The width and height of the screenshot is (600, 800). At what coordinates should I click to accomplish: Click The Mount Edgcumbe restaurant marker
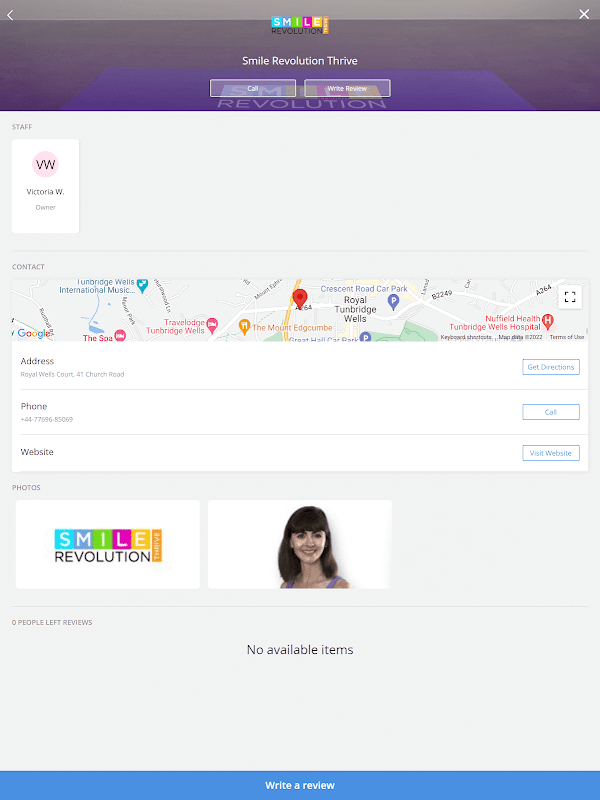[244, 327]
